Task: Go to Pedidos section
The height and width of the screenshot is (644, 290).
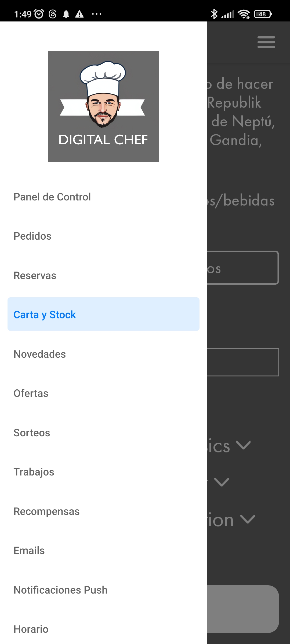Action: click(32, 236)
